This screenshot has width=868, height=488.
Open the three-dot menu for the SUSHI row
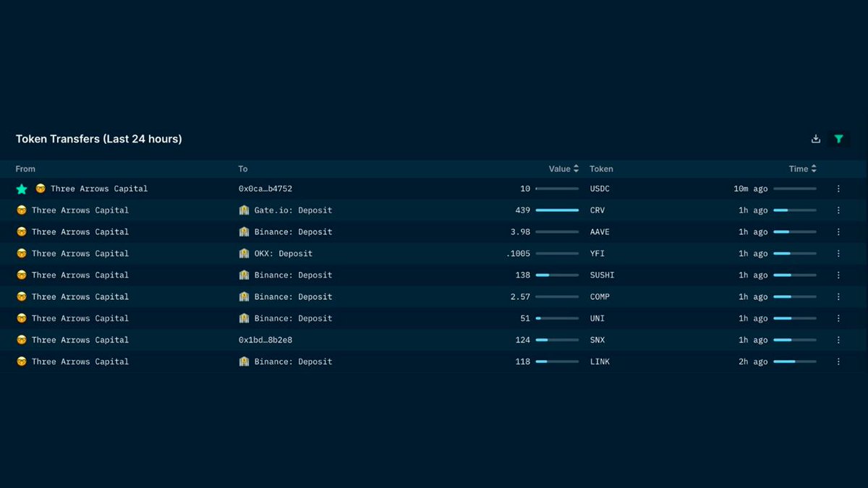(x=838, y=275)
